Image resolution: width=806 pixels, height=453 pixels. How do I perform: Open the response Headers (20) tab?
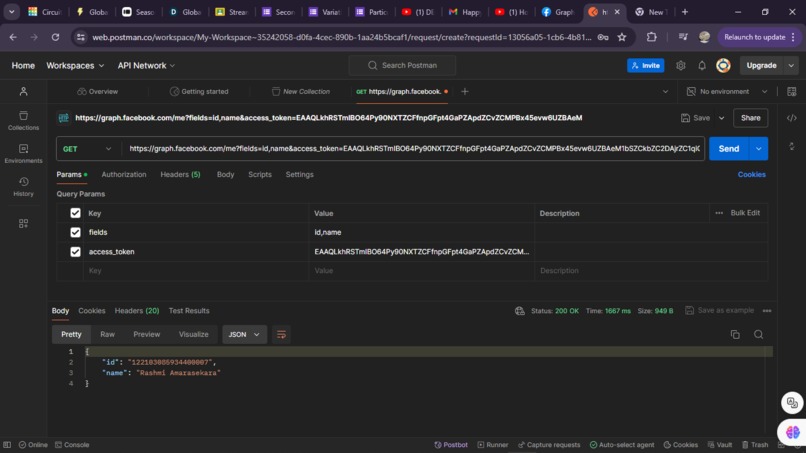(x=137, y=311)
